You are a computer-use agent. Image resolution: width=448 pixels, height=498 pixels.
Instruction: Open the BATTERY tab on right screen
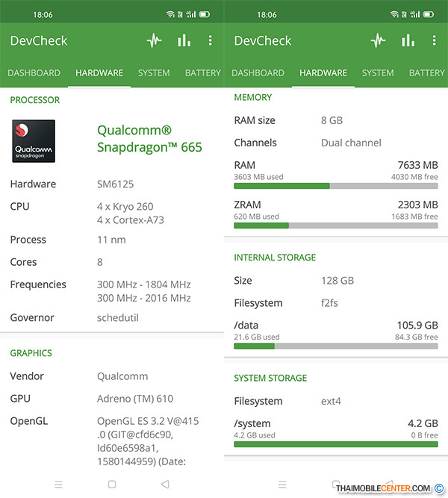[426, 73]
